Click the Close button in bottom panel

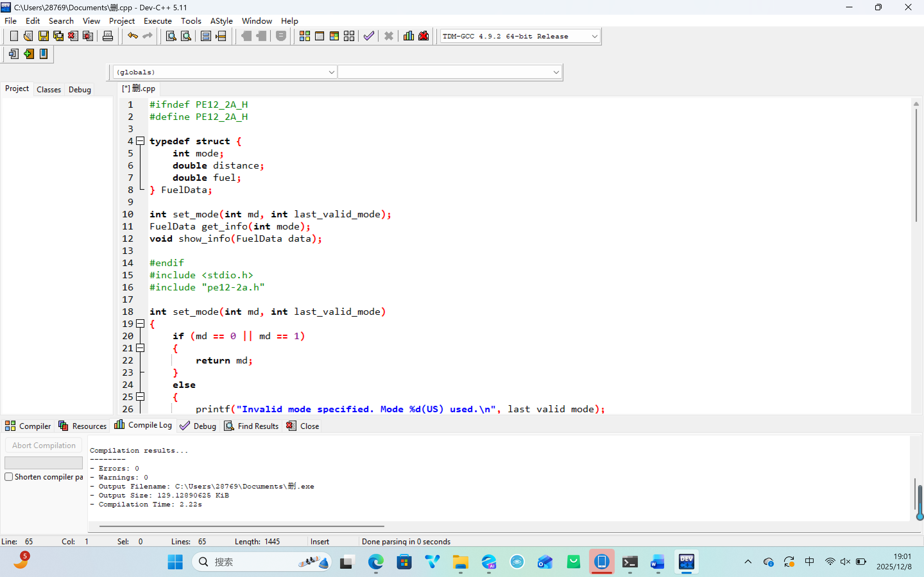[303, 426]
